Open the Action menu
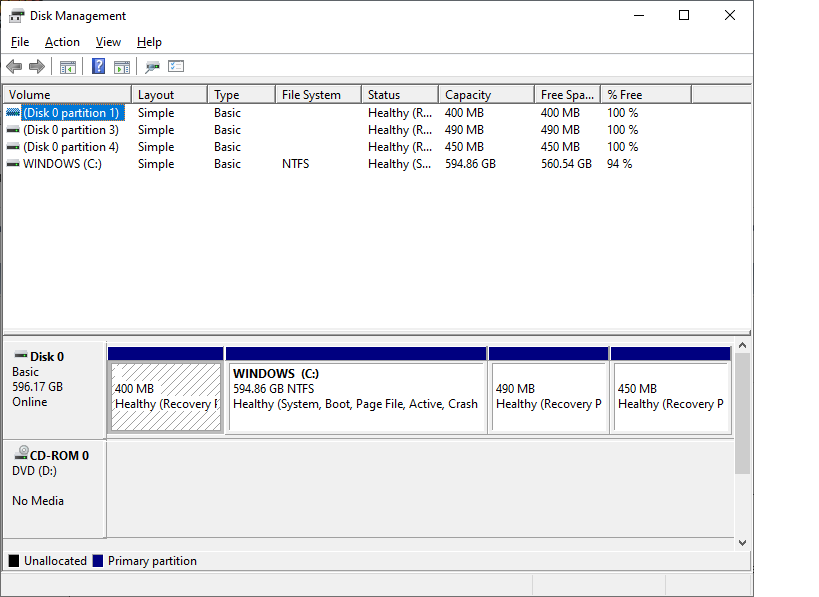Image resolution: width=819 pixels, height=597 pixels. click(62, 42)
